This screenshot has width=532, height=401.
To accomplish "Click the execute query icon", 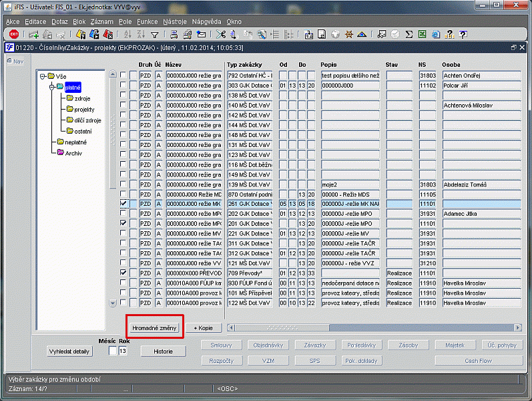I will 94,34.
